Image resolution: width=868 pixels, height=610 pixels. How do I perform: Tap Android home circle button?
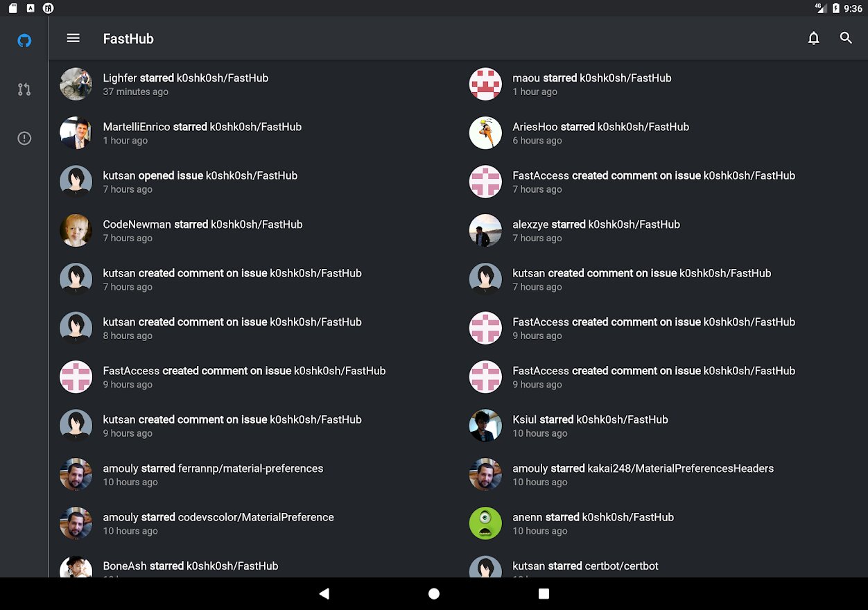click(434, 593)
